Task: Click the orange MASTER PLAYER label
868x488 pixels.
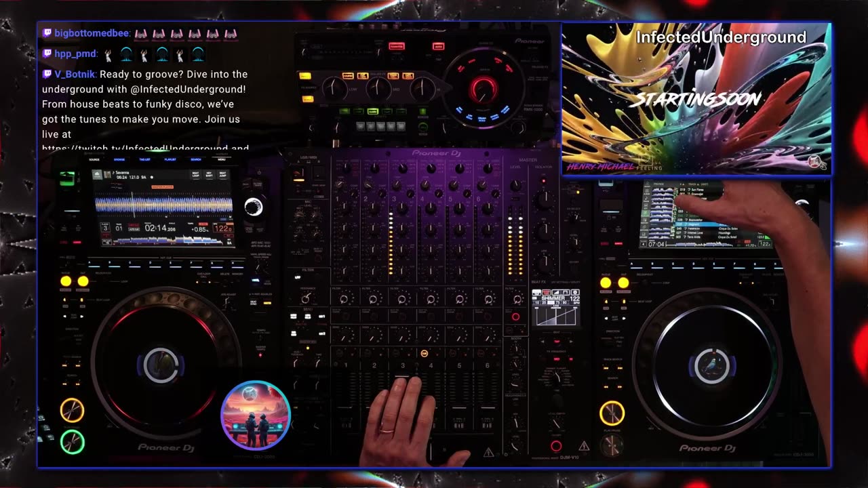Action: [163, 186]
